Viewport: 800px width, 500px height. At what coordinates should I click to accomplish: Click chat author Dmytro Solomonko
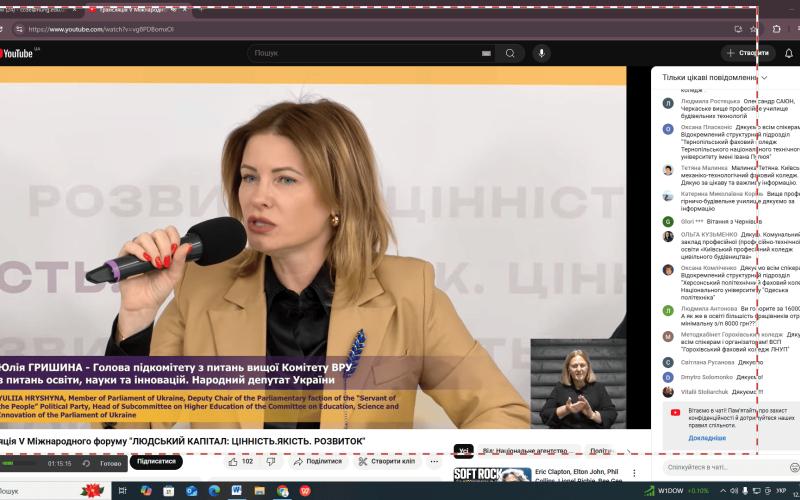(707, 377)
